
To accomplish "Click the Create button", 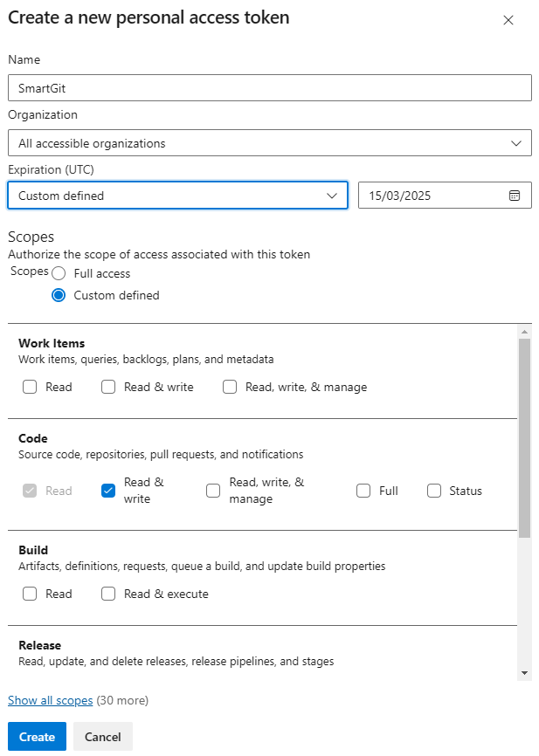I will pos(36,736).
